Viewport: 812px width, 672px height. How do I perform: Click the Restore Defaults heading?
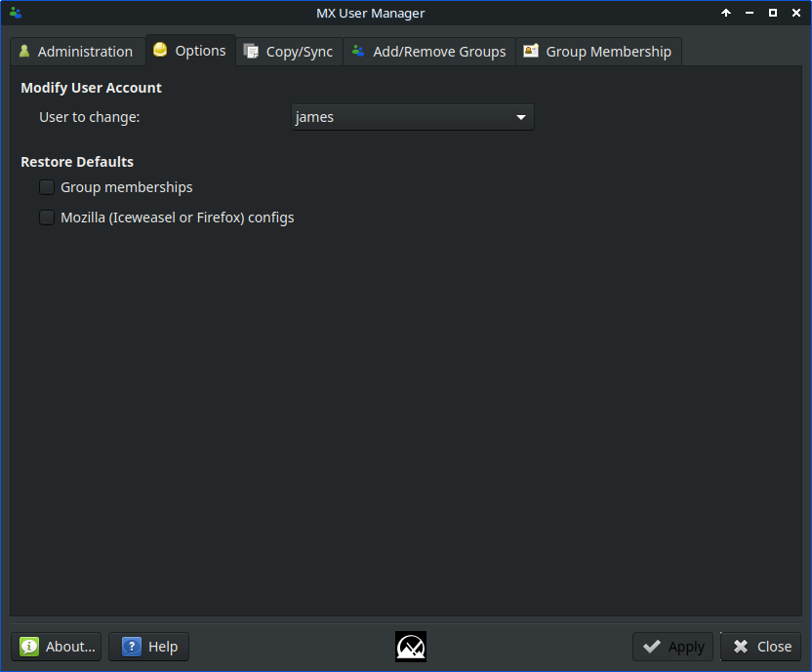click(x=77, y=162)
